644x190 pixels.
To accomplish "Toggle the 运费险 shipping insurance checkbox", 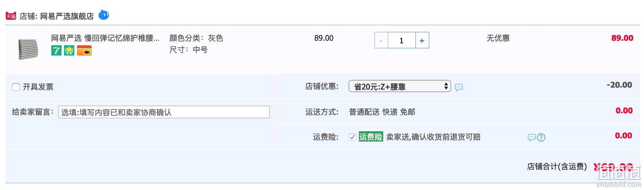I will [x=352, y=137].
